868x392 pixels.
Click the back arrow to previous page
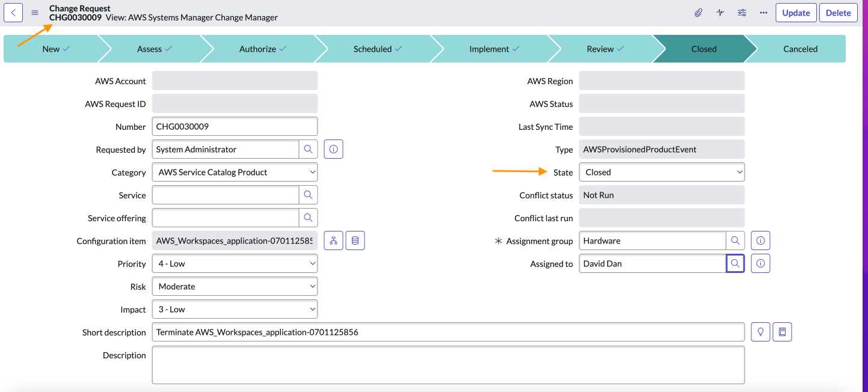click(13, 12)
